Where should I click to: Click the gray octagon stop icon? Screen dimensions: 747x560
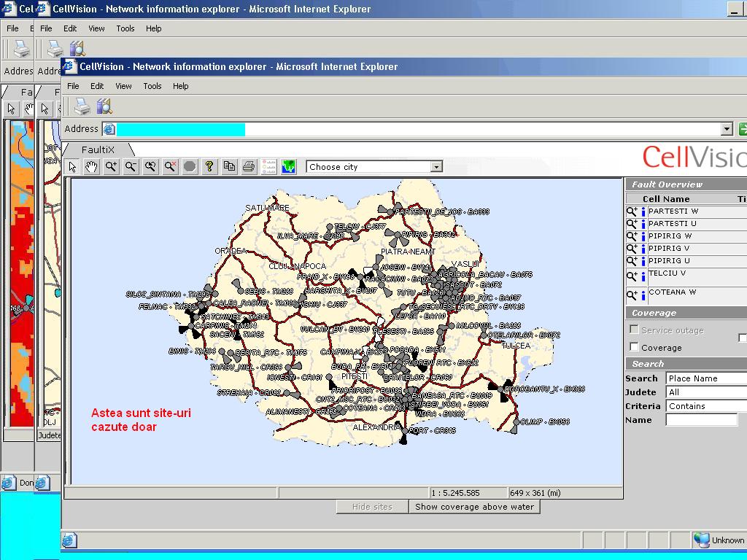click(190, 167)
